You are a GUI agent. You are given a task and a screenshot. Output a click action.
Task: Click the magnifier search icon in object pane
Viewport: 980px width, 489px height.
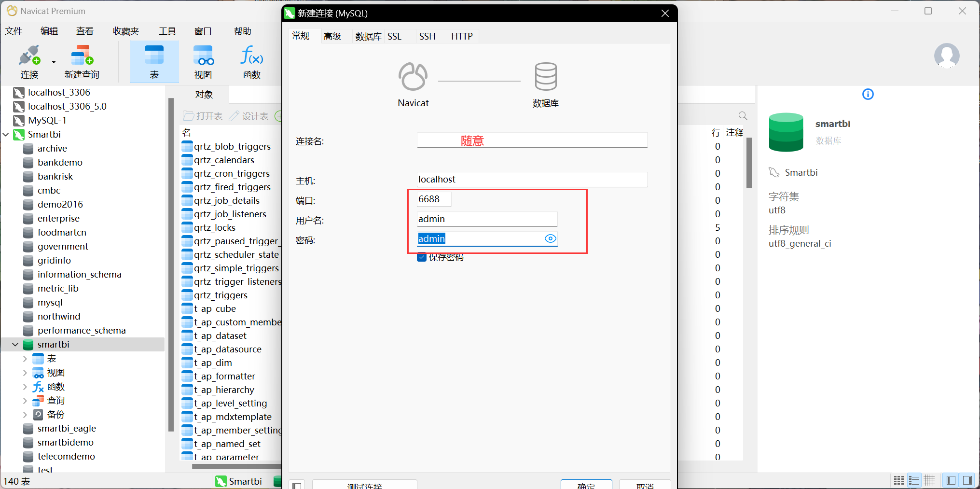[x=743, y=116]
